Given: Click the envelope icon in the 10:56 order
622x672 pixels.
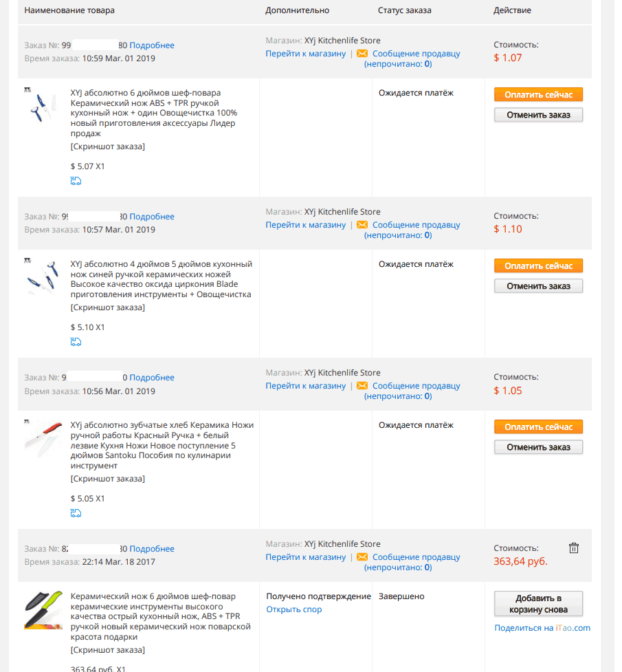Looking at the screenshot, I should point(362,386).
